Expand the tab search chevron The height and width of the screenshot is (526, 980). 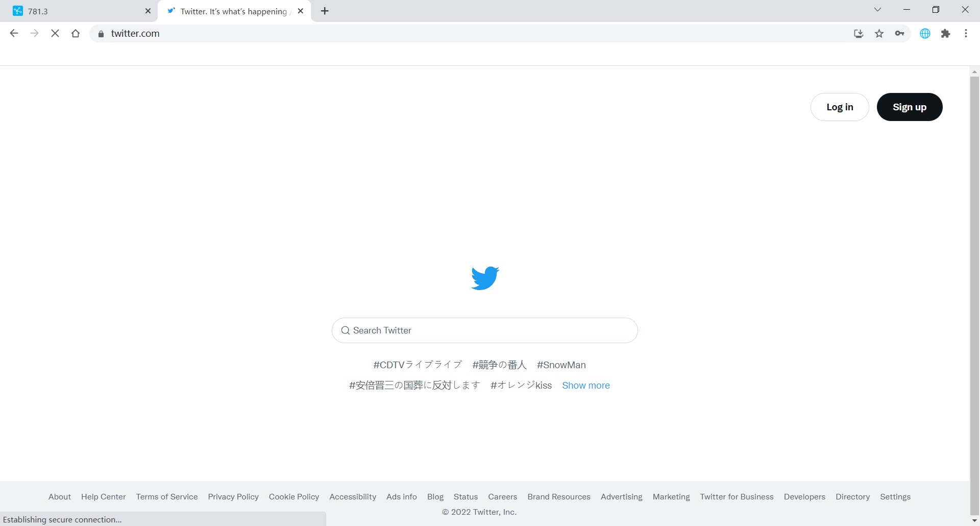[x=877, y=10]
